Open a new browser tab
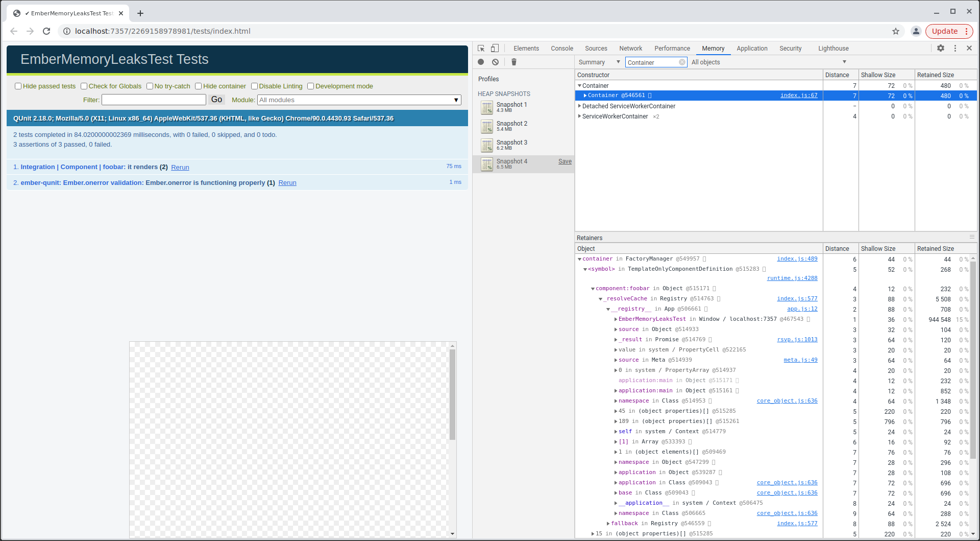 (x=140, y=13)
